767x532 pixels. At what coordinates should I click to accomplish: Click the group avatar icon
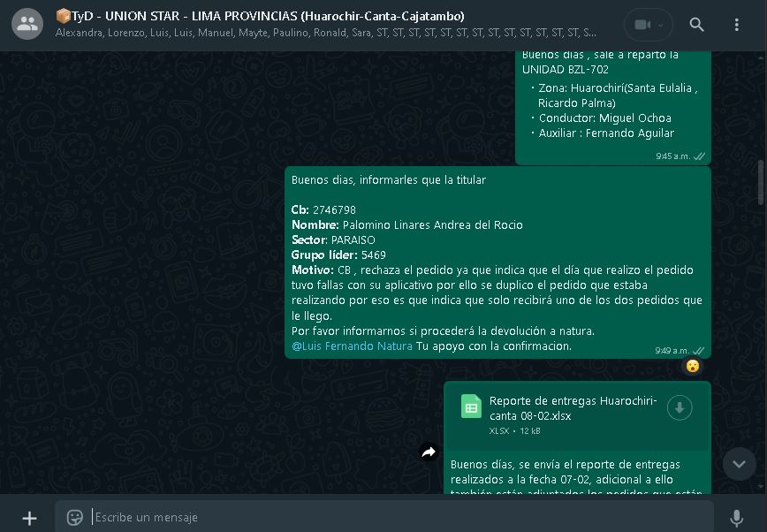tap(27, 25)
